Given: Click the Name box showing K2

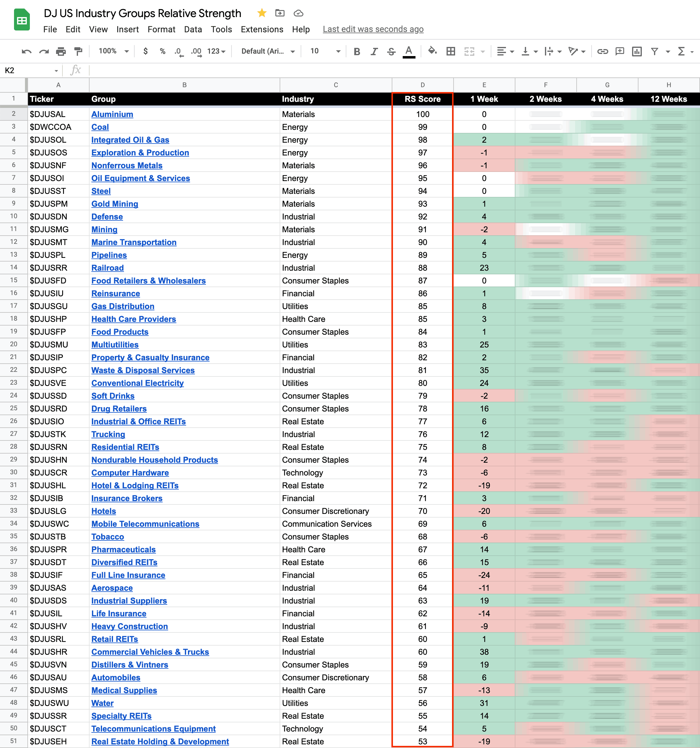Looking at the screenshot, I should 31,70.
